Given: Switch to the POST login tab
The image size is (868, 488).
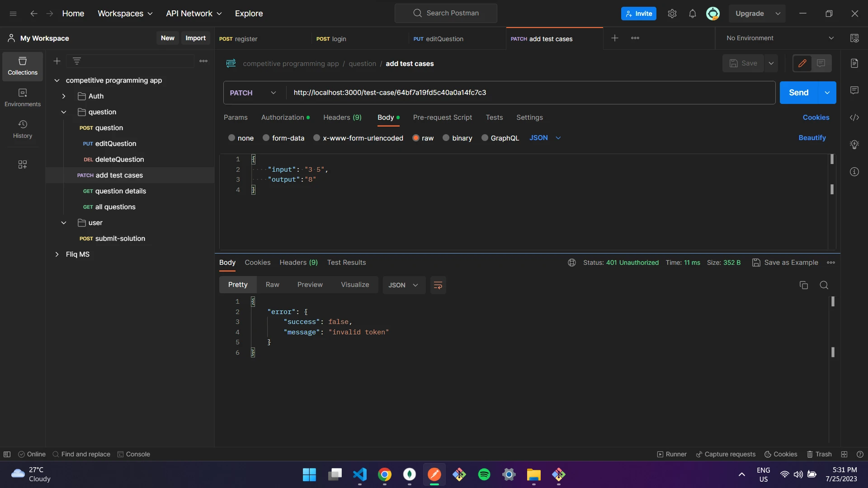Looking at the screenshot, I should pyautogui.click(x=359, y=39).
